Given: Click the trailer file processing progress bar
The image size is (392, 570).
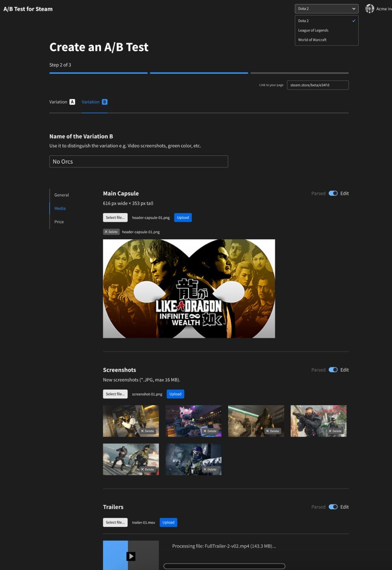Looking at the screenshot, I should point(224,566).
